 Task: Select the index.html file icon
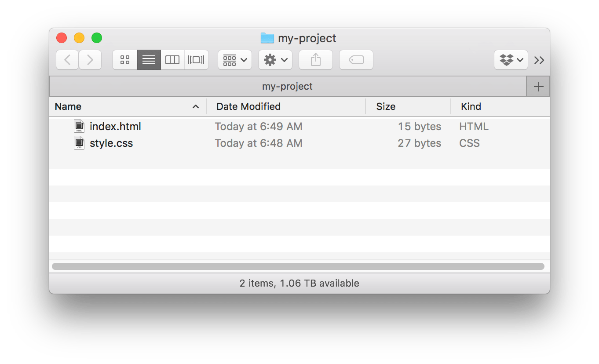tap(79, 126)
